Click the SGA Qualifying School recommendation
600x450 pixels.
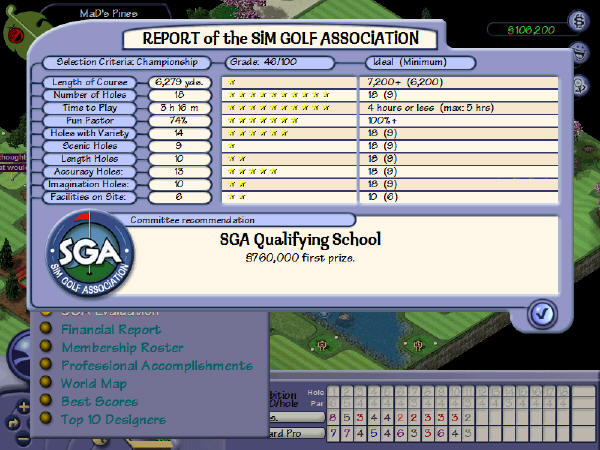click(300, 240)
